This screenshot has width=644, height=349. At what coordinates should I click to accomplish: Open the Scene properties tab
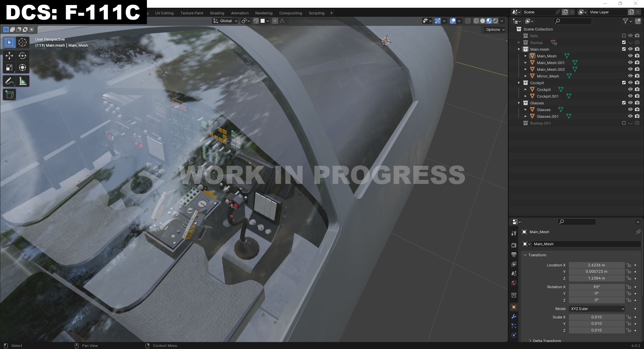click(x=514, y=273)
